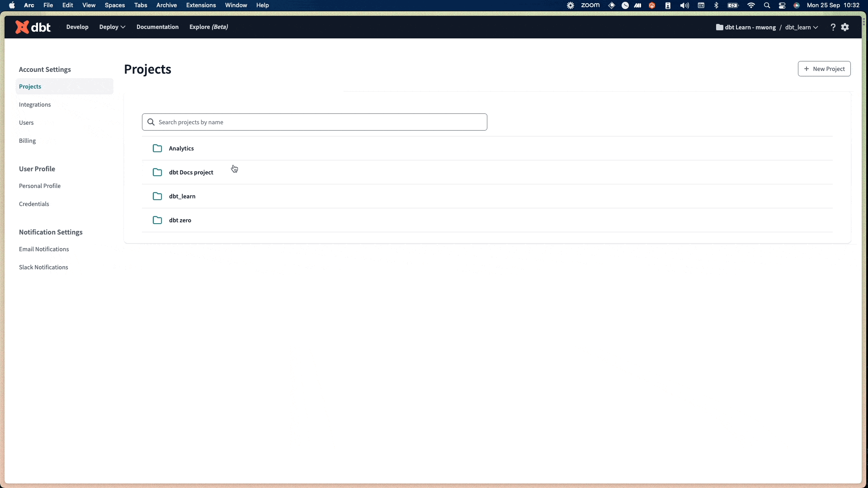Open the Explore Beta tab
The height and width of the screenshot is (488, 868).
pyautogui.click(x=209, y=27)
